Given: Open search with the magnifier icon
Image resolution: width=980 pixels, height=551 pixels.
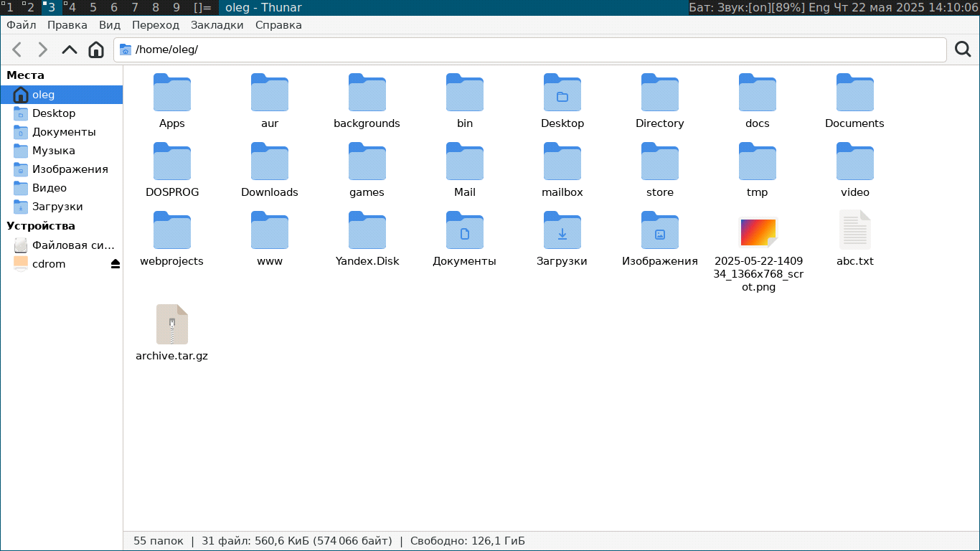Looking at the screenshot, I should [963, 50].
